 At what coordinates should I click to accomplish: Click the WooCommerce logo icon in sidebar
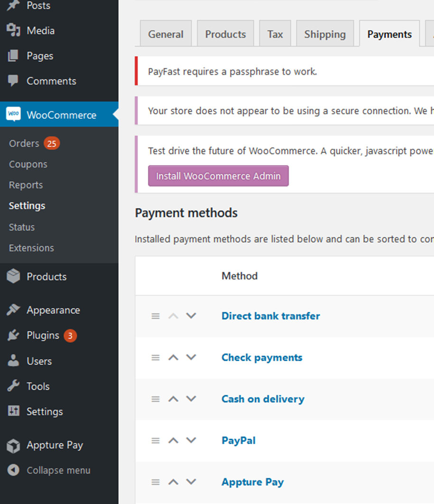click(x=13, y=114)
